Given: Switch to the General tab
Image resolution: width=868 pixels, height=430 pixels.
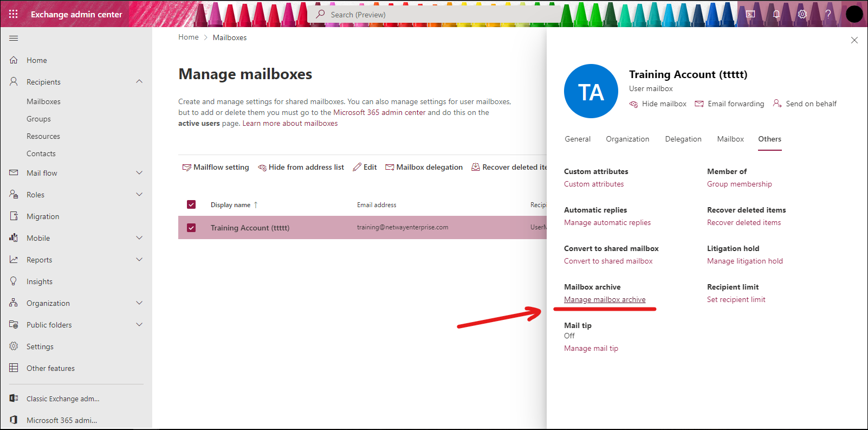Looking at the screenshot, I should click(x=578, y=139).
